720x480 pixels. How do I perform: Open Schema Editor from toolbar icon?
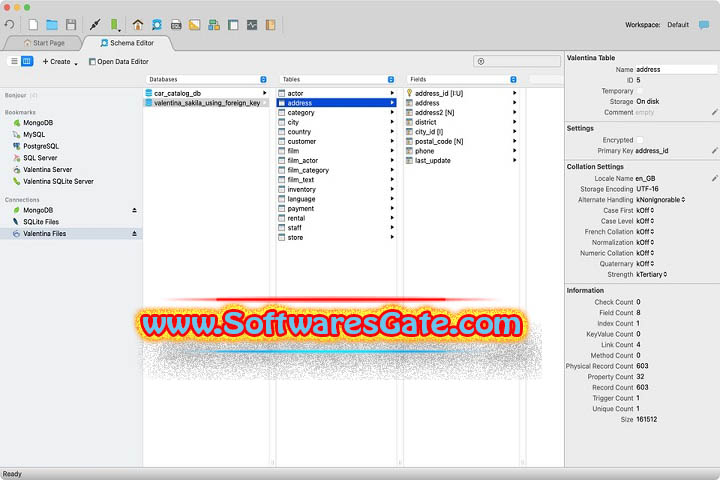(157, 24)
